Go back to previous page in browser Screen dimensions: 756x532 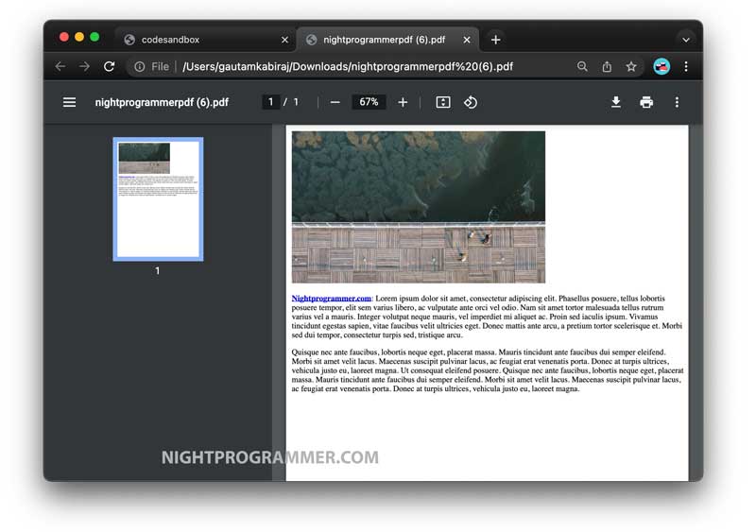60,66
